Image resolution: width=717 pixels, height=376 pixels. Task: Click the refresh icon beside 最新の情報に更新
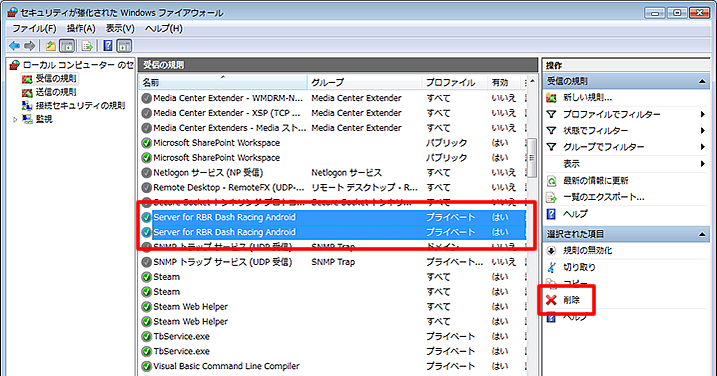pos(551,181)
